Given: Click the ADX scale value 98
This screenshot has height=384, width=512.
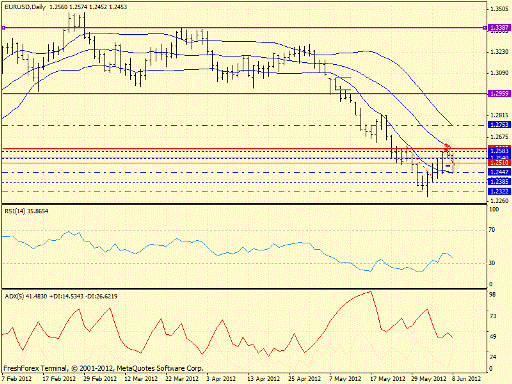Looking at the screenshot, I should point(492,295).
